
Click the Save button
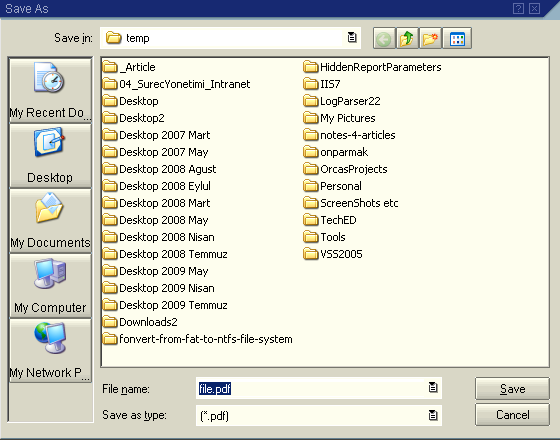point(512,389)
